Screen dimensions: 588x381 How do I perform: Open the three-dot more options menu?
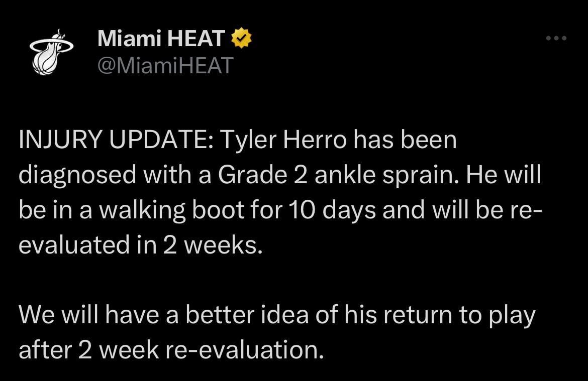557,38
